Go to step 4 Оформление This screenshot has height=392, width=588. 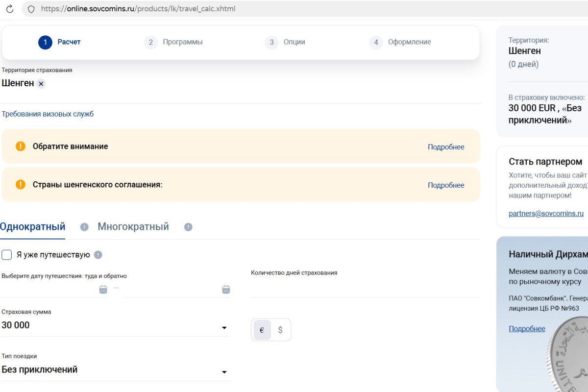point(400,42)
